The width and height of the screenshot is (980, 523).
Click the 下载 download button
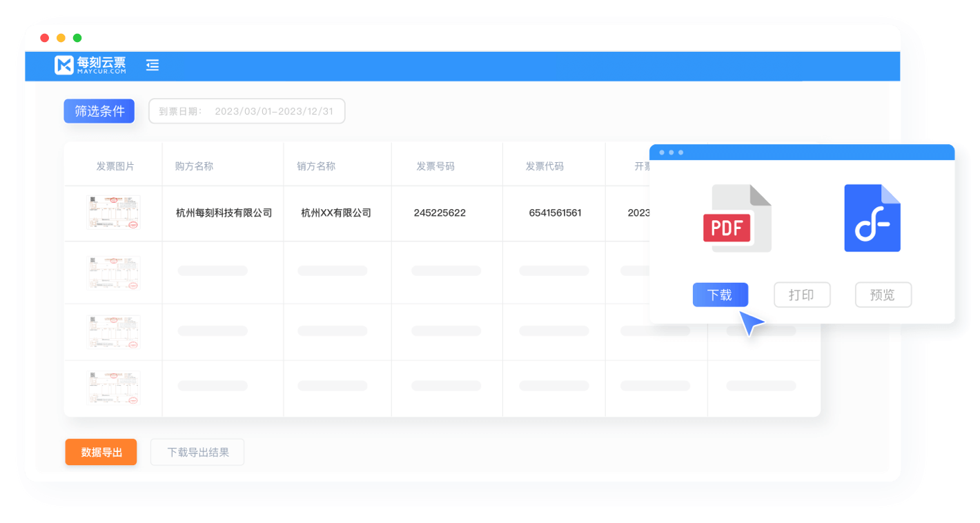720,295
